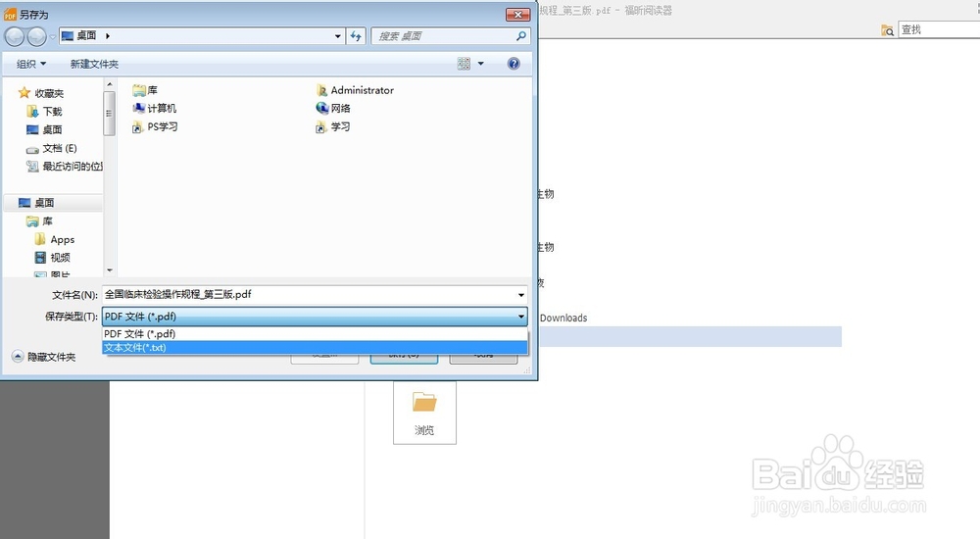Open the 库 folder in the file list
Screen dimensions: 980x539
(145, 90)
